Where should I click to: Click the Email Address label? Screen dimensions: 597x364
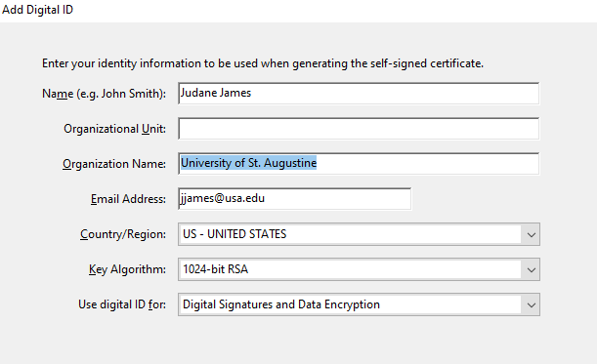[128, 199]
